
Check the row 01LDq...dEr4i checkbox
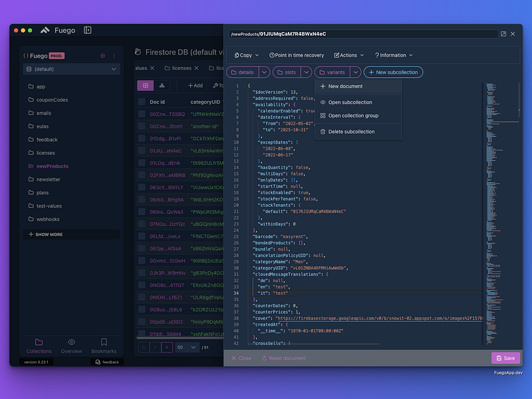pyautogui.click(x=142, y=163)
